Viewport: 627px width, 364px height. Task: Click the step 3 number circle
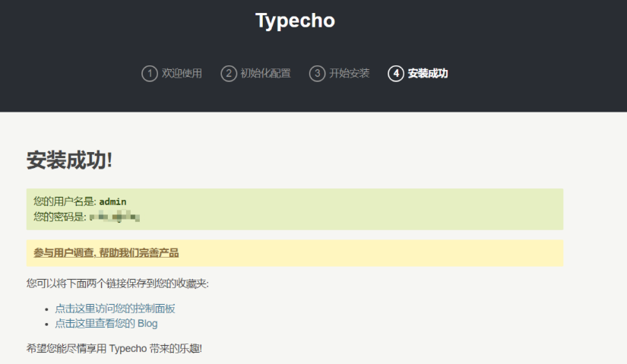pyautogui.click(x=317, y=74)
